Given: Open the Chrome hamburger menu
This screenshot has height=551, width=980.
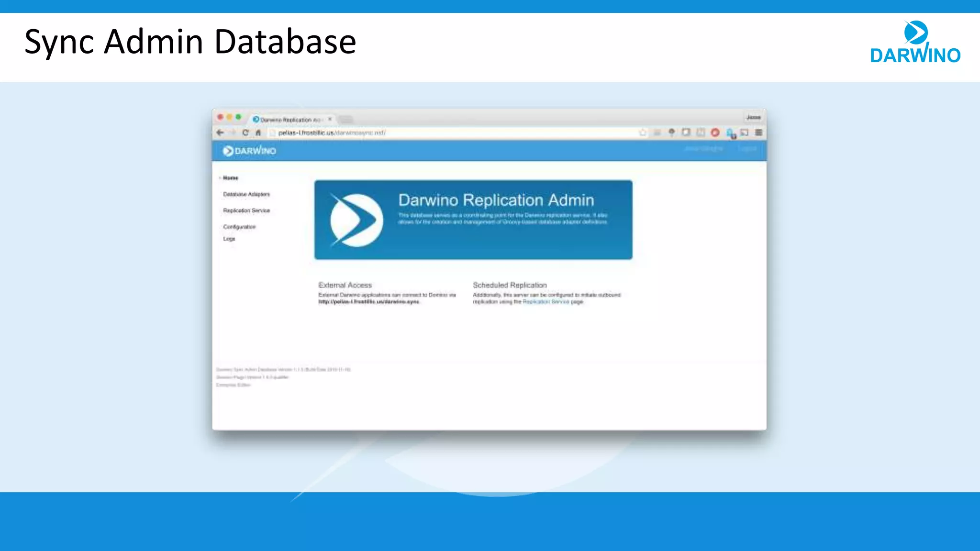Looking at the screenshot, I should point(759,132).
